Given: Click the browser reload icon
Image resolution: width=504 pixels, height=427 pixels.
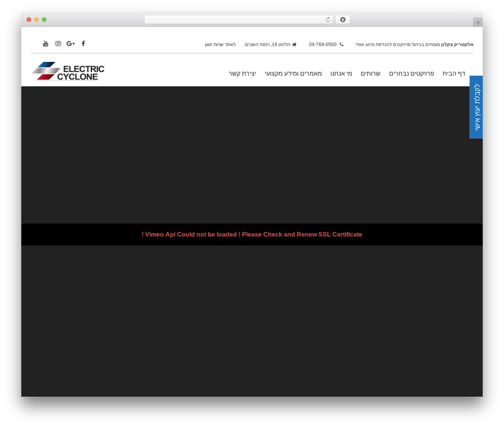Looking at the screenshot, I should click(x=328, y=20).
